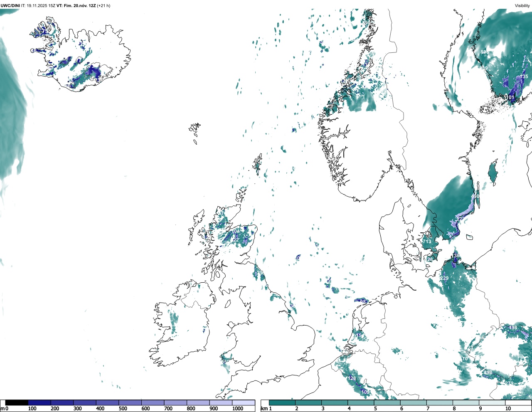Click the '109' visibility value near the bottom edge
The image size is (532, 412).
point(365,392)
